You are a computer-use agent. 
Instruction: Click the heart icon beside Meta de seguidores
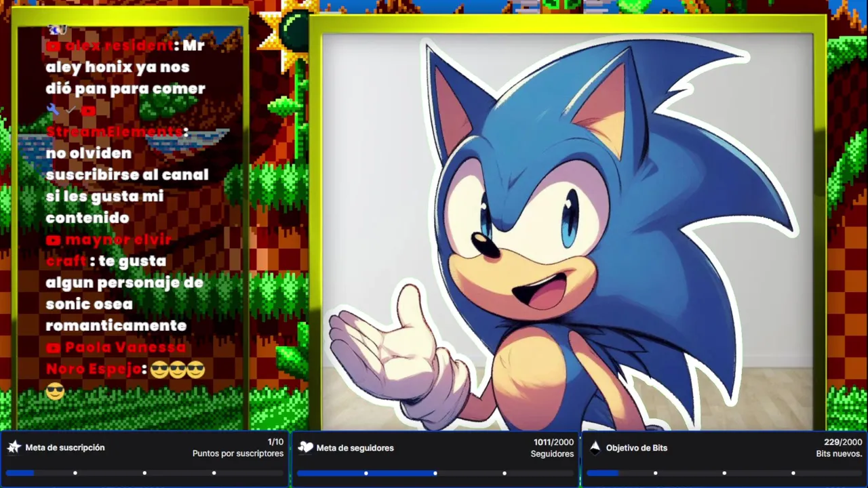305,447
